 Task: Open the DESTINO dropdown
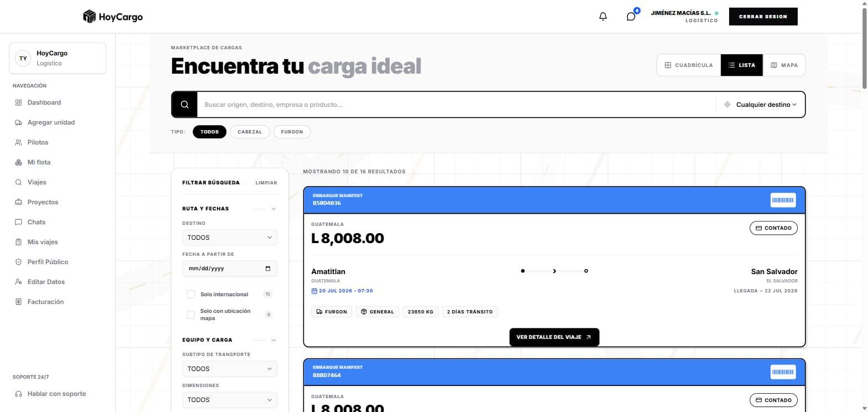click(230, 238)
